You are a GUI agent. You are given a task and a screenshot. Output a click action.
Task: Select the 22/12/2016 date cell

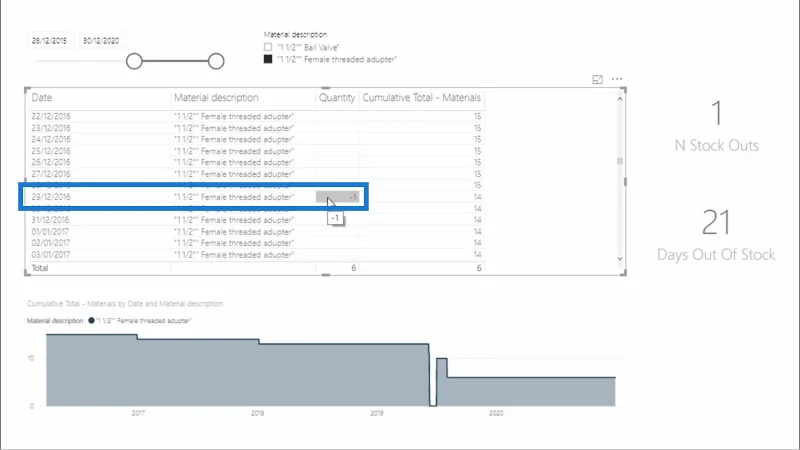tap(51, 116)
